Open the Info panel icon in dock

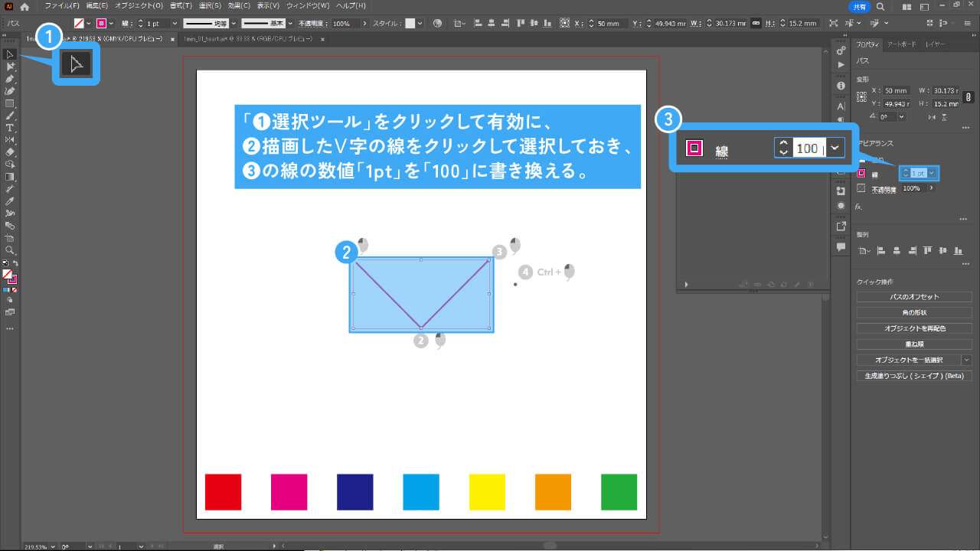(841, 86)
